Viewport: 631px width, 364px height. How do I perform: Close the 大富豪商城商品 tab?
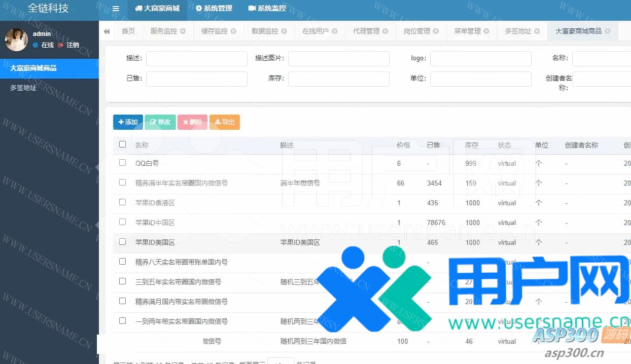click(608, 31)
